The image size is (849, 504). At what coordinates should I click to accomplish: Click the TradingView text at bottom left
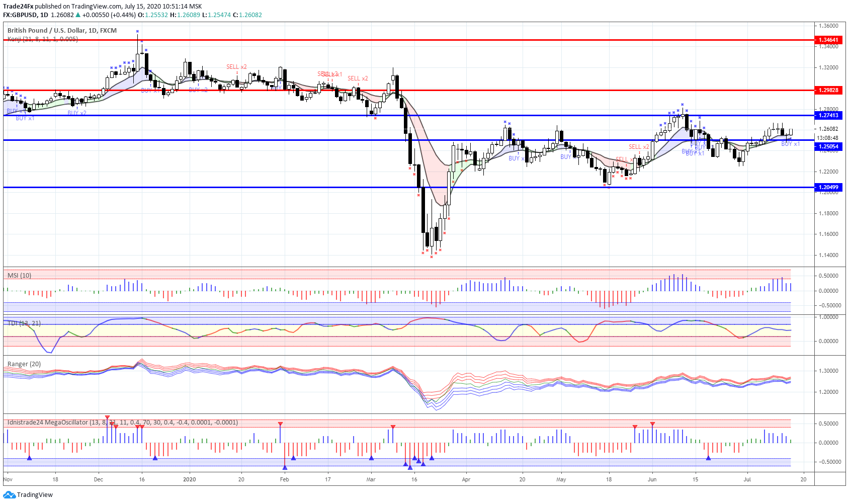(x=35, y=495)
